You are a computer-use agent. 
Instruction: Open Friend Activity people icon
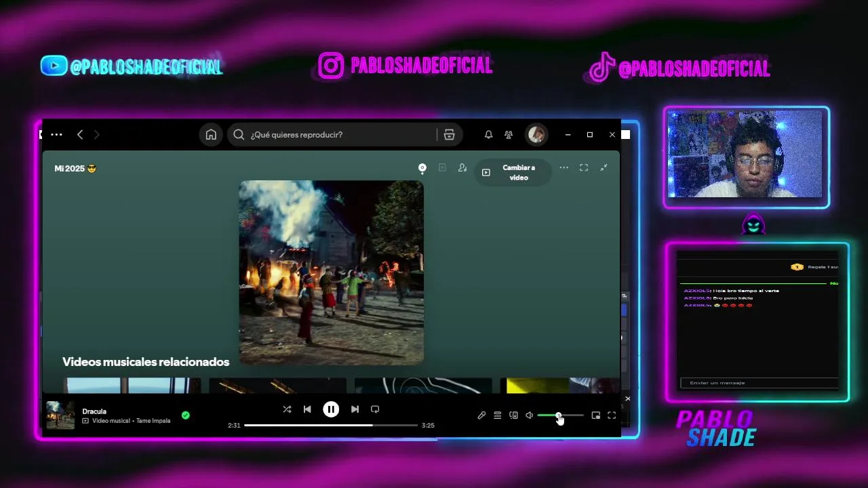[509, 135]
